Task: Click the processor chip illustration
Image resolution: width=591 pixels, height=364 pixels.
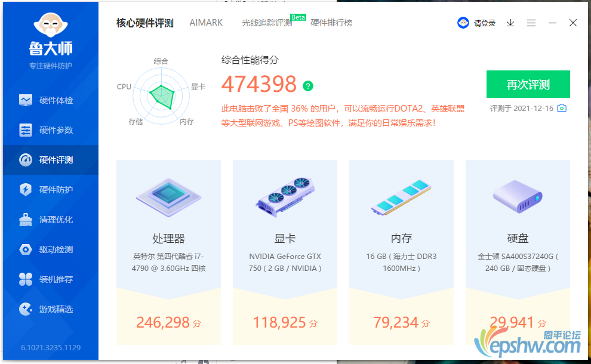Action: point(168,197)
